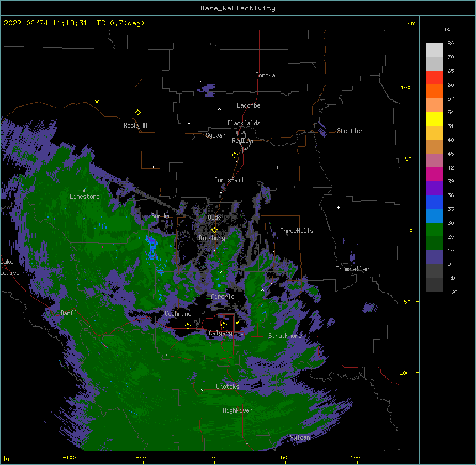Select the red 60-65 dBZ legend swatch
This screenshot has height=465, width=476.
pyautogui.click(x=434, y=78)
